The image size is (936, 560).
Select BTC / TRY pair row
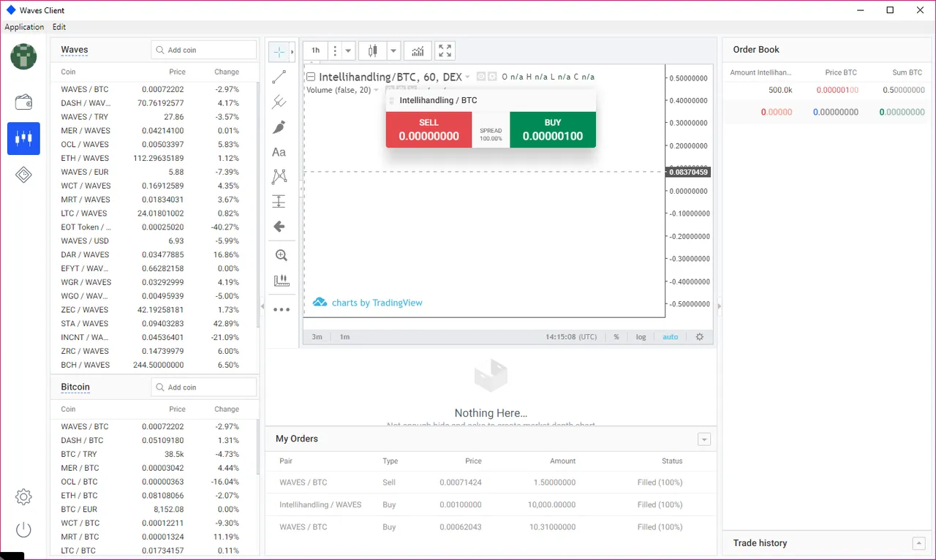pyautogui.click(x=154, y=454)
